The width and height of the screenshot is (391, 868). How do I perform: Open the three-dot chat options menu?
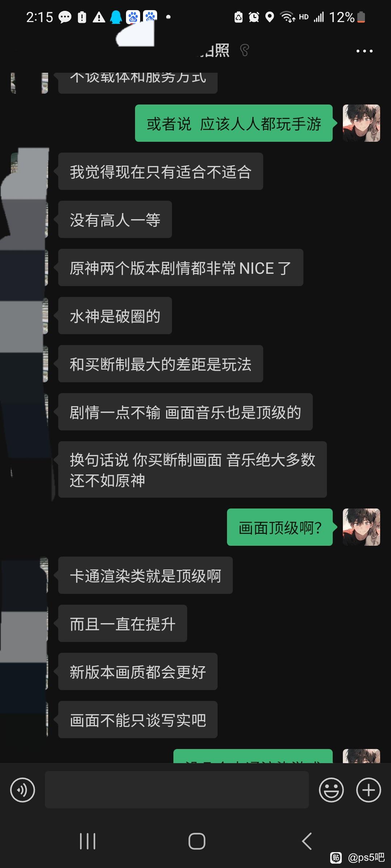point(364,51)
